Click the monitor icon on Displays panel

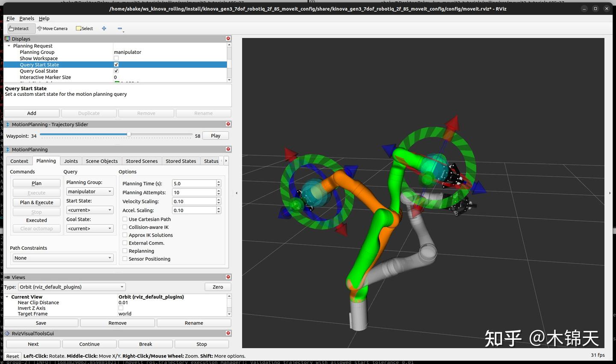(x=7, y=38)
